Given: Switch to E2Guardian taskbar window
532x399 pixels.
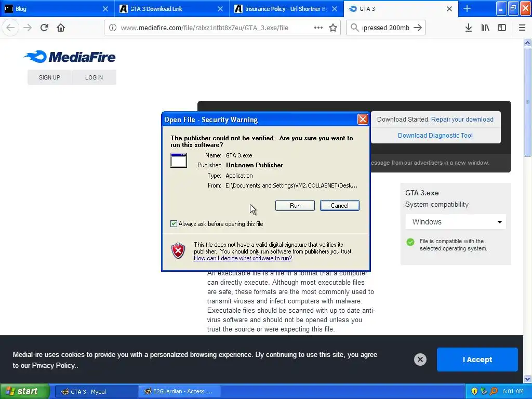Looking at the screenshot, I should (179, 392).
